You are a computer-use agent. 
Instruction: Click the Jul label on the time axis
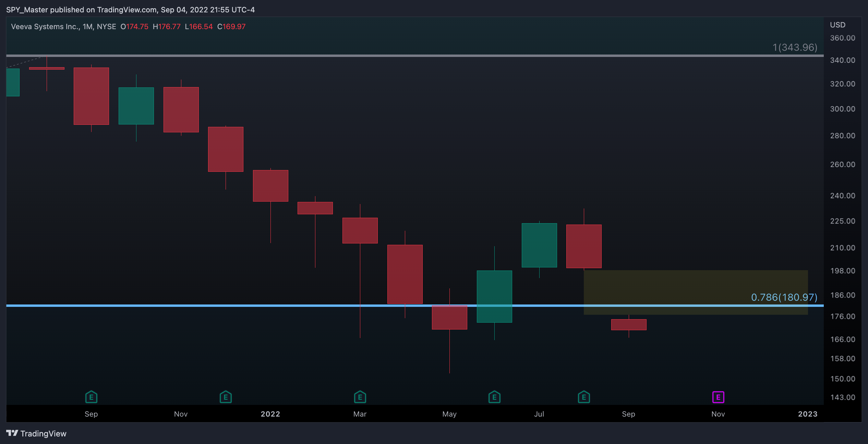tap(539, 414)
